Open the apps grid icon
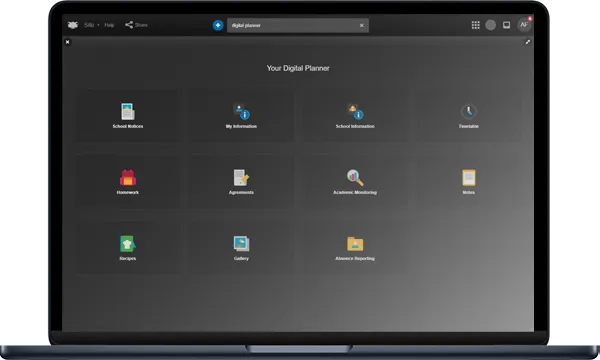 coord(475,25)
